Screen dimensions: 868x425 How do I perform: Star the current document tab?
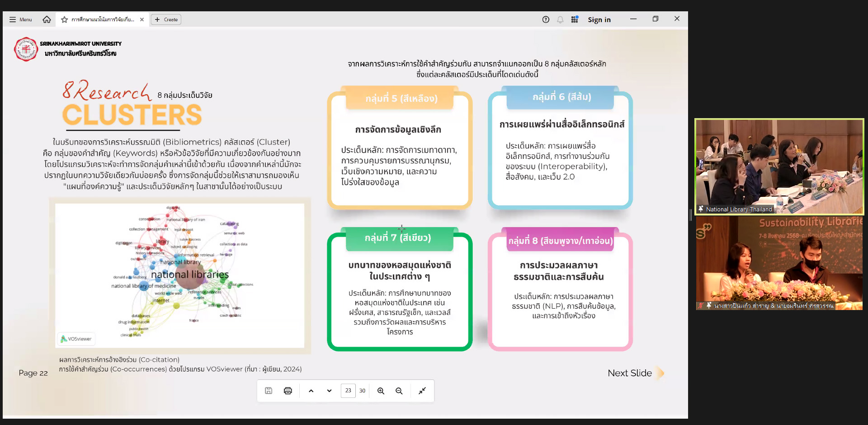[x=65, y=19]
